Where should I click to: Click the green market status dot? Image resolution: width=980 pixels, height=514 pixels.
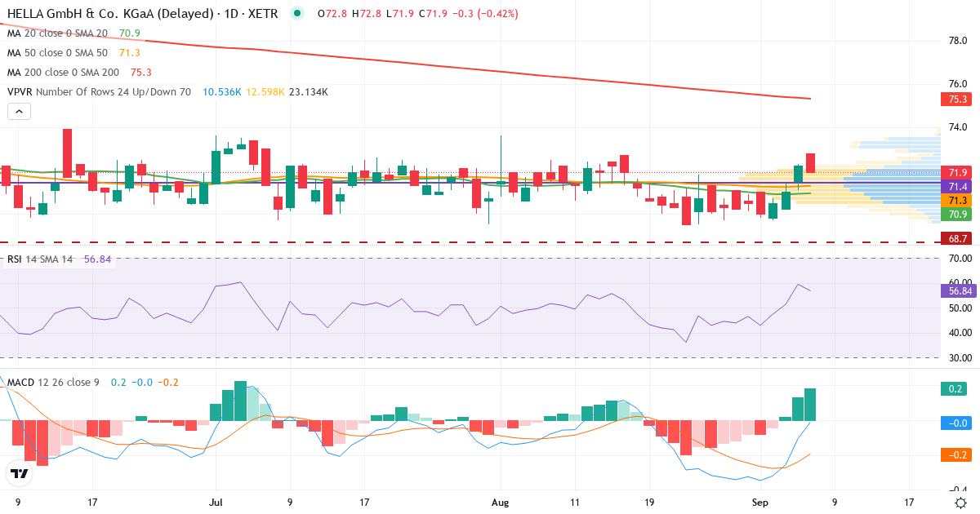297,14
